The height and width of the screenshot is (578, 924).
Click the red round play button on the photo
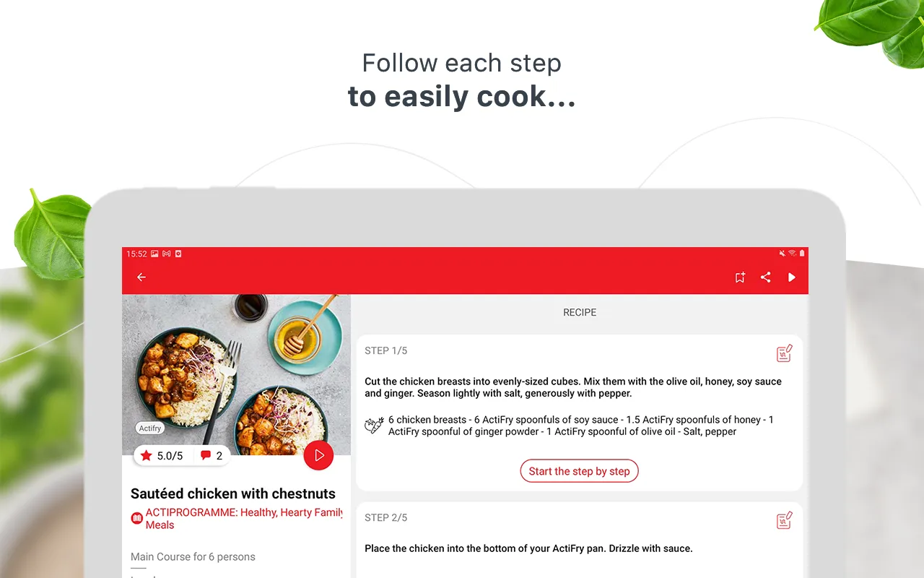(318, 455)
